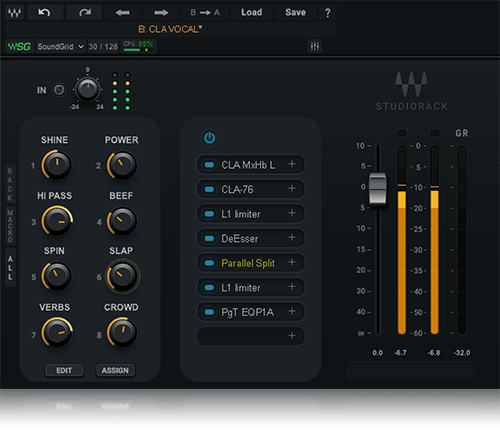This screenshot has height=443, width=500.
Task: Click the SLAP macro knob
Action: tap(122, 276)
